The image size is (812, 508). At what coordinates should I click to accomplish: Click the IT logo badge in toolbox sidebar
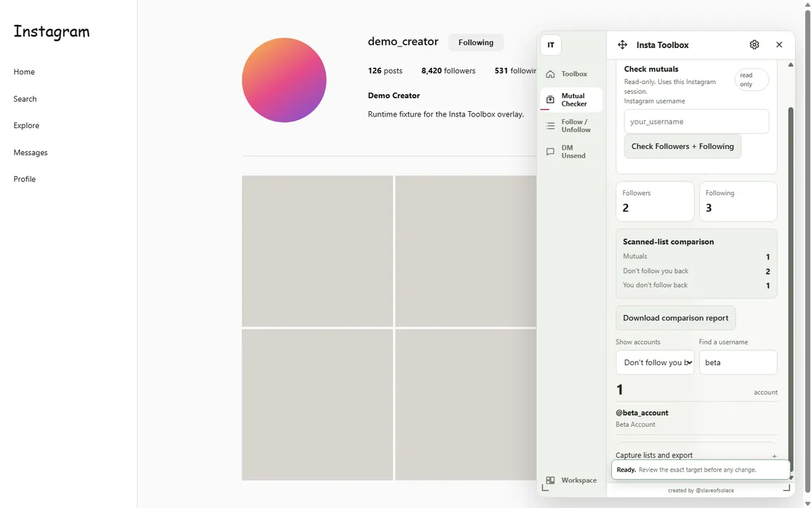pyautogui.click(x=551, y=45)
